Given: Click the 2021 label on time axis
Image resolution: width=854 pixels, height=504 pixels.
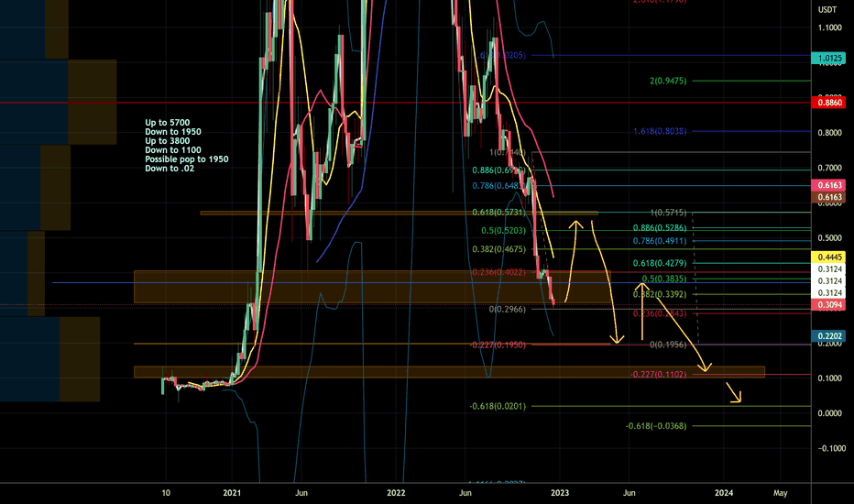Looking at the screenshot, I should [232, 493].
